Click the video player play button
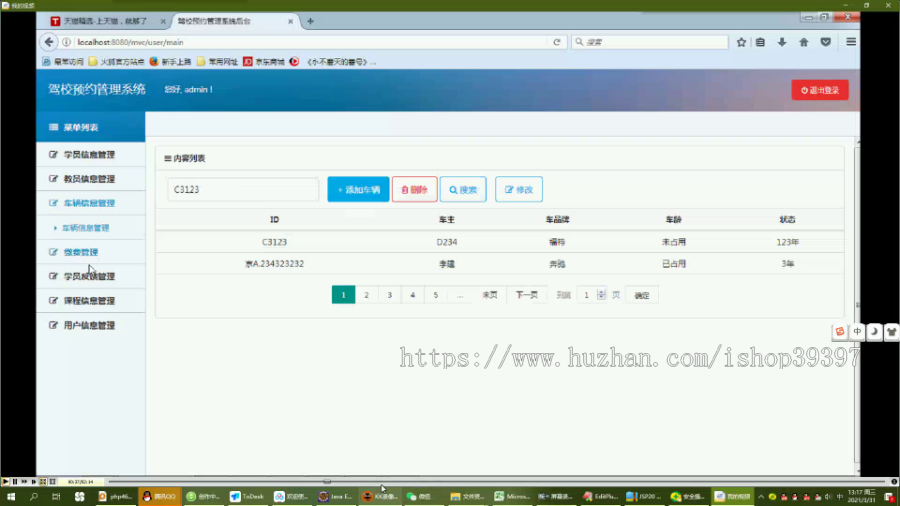Image resolution: width=900 pixels, height=506 pixels. (x=5, y=482)
